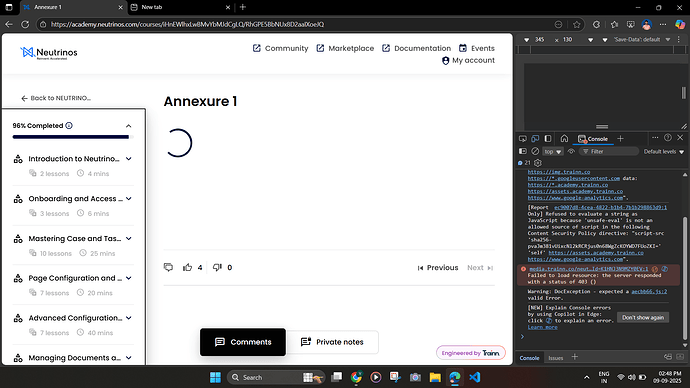Add this page to favorites with the star icon
The width and height of the screenshot is (690, 388).
pos(577,24)
